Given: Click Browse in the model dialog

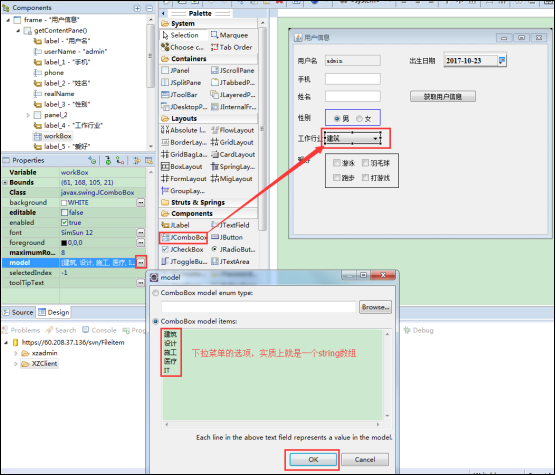Looking at the screenshot, I should point(376,307).
